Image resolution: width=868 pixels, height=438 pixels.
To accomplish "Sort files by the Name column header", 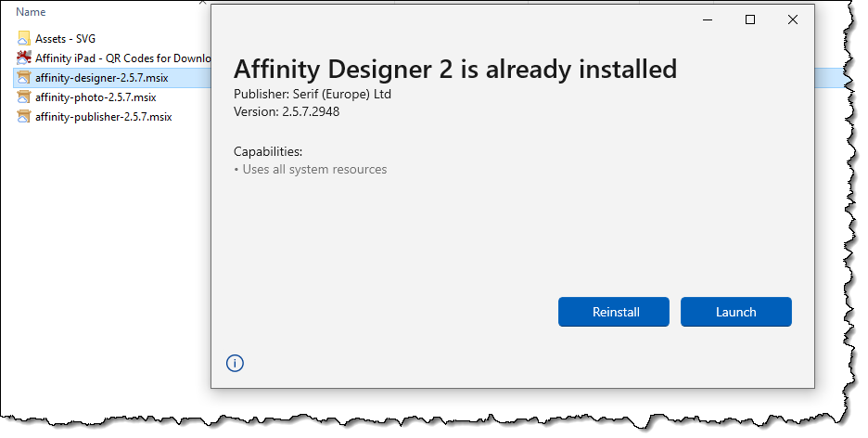I will point(31,12).
